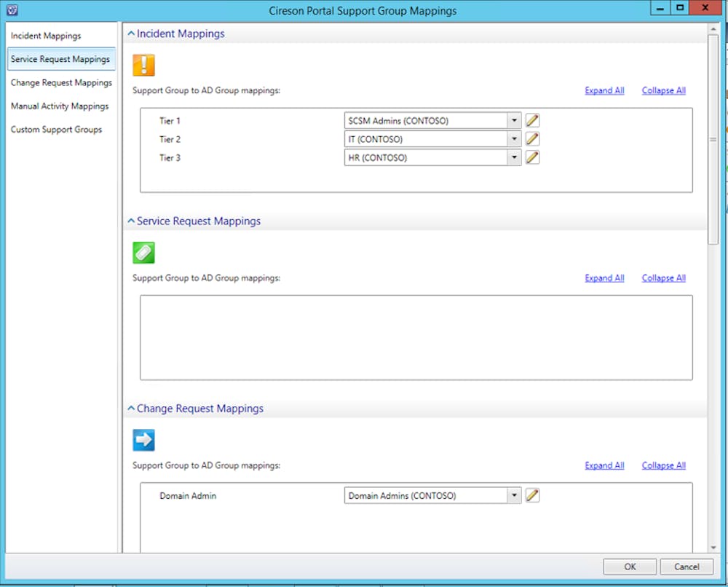Collapse the Service Request Mappings section chevron
The width and height of the screenshot is (728, 587).
coord(131,221)
